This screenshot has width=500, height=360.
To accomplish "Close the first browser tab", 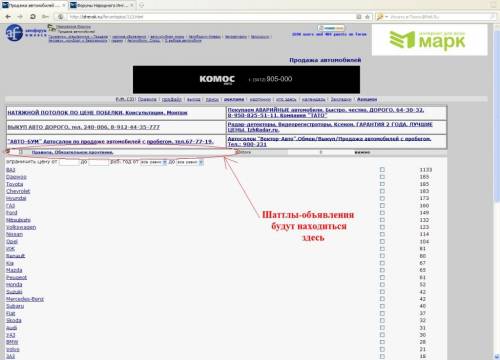I will tap(64, 5).
